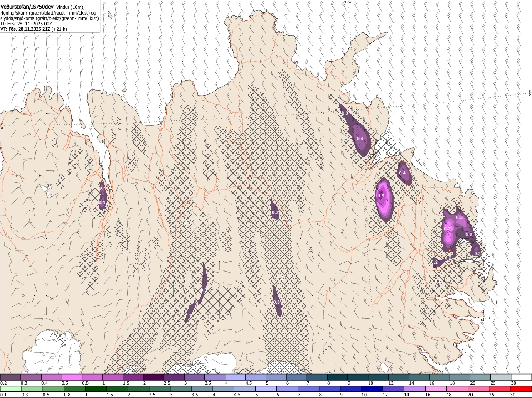This screenshot has height=398, width=532.
Task: Select the lower legend swatch between 16 and 18
Action: [x=436, y=389]
